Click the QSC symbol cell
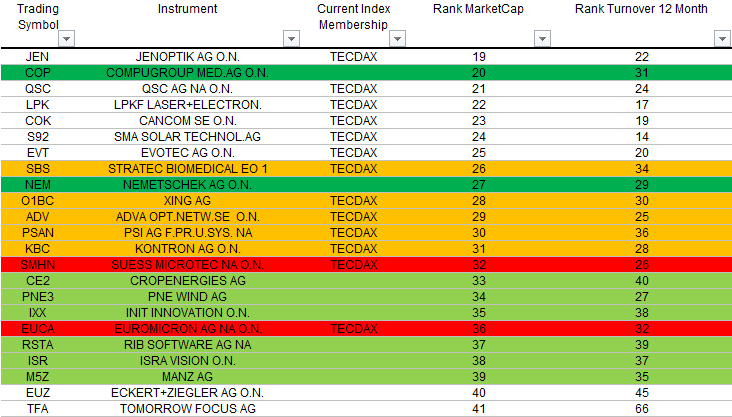732x417 pixels. (37, 89)
